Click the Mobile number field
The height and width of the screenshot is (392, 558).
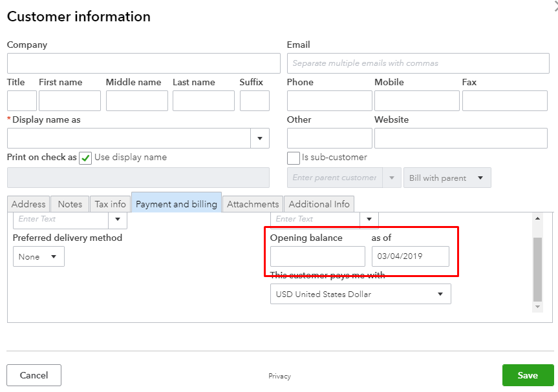[x=416, y=101]
